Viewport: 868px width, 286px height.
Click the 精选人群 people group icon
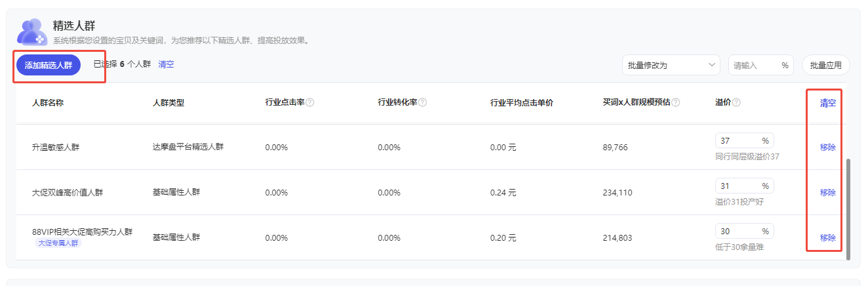point(32,31)
